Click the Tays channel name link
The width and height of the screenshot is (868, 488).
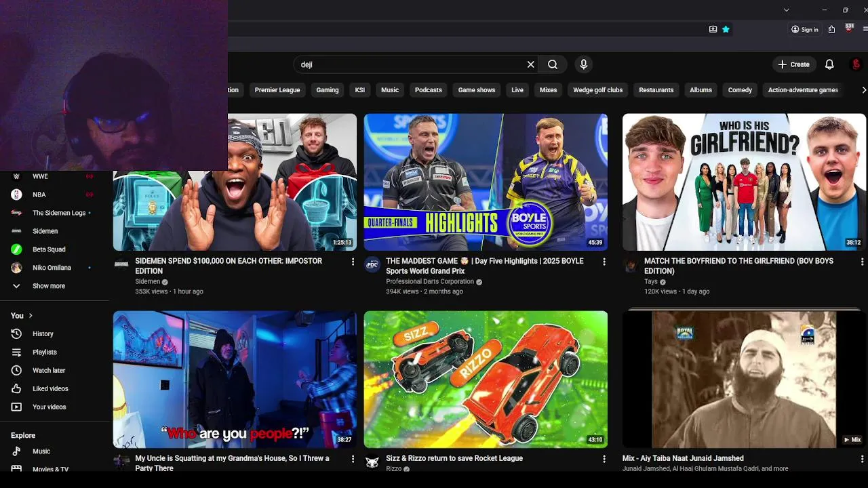(x=651, y=282)
